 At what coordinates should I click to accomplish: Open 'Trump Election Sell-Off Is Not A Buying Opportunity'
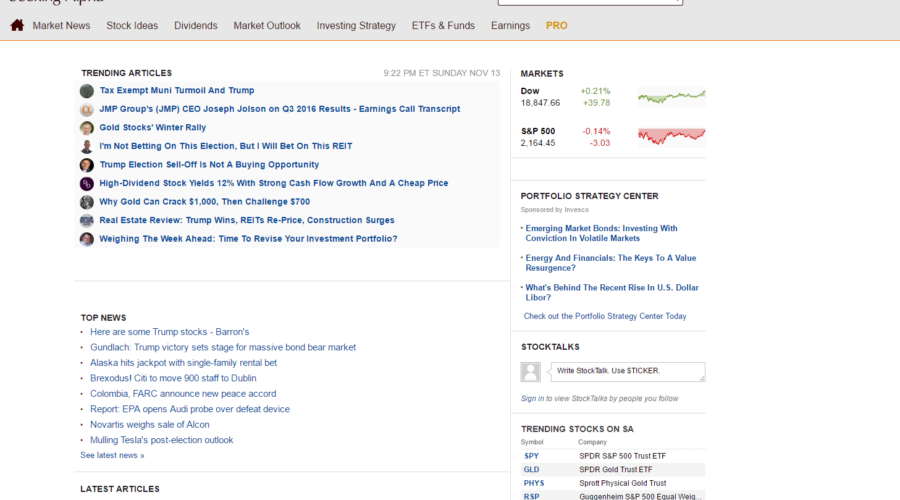point(209,165)
